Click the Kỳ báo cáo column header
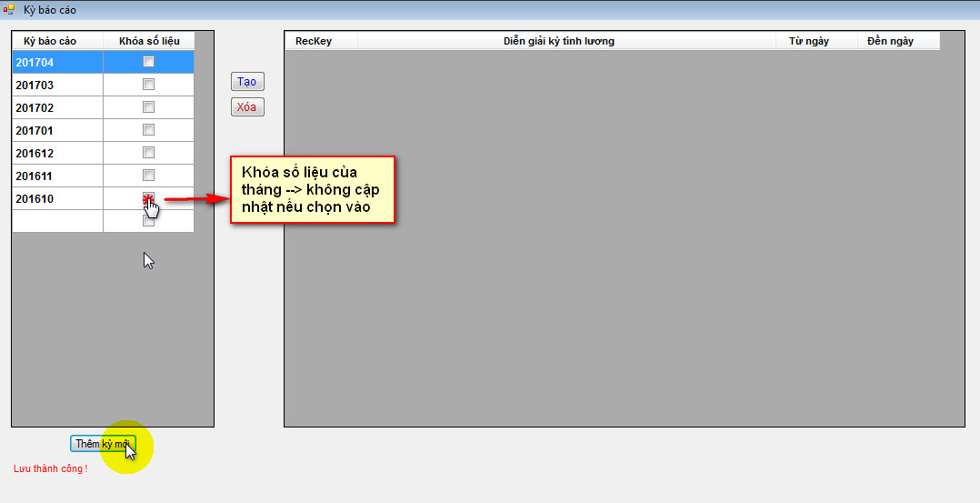Image resolution: width=980 pixels, height=503 pixels. pos(57,41)
